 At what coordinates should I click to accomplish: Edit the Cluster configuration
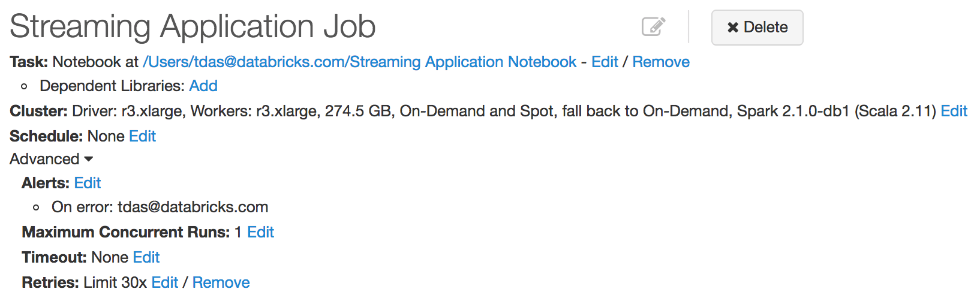coord(954,111)
